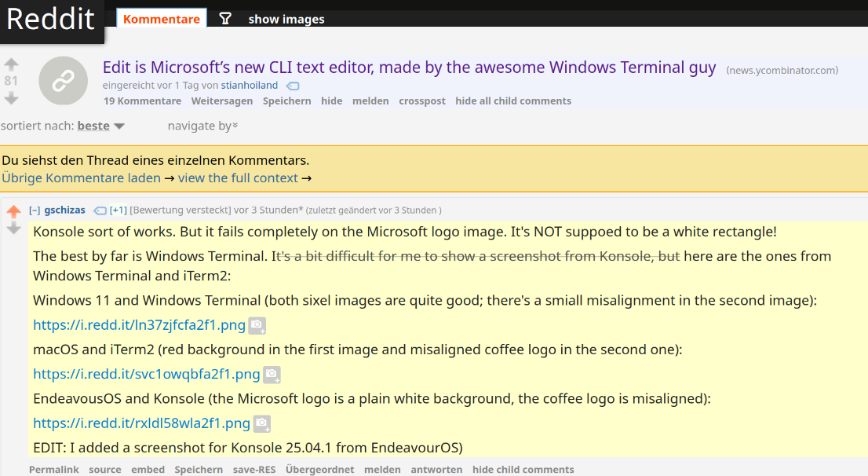
Task: Click the [+1] vote weight next to gschizas
Action: coord(118,210)
